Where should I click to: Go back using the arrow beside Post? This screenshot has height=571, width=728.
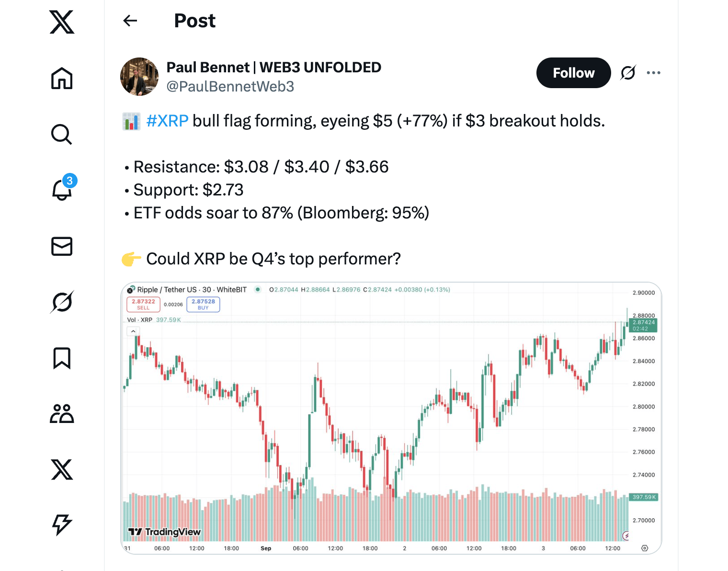pos(130,21)
